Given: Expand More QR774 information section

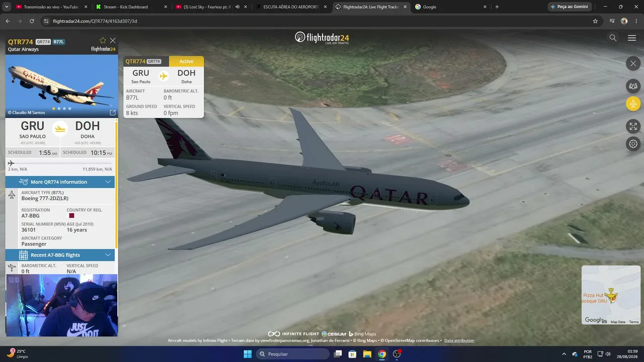Looking at the screenshot, I should [60, 182].
